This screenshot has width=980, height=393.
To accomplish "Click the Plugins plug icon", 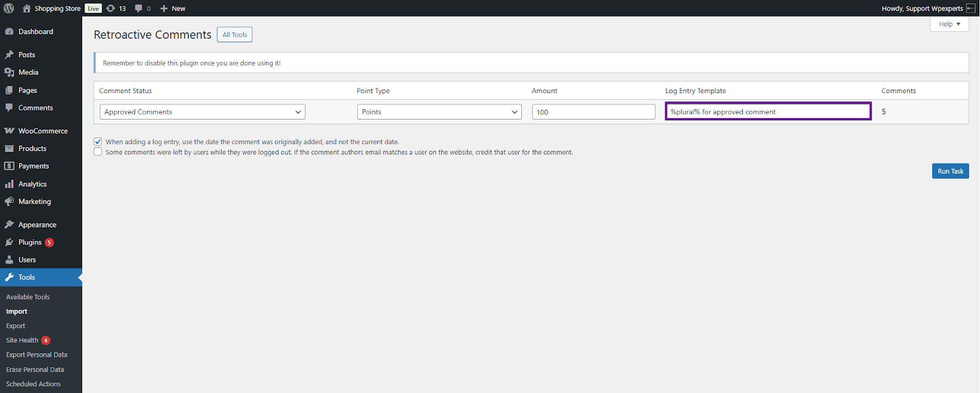I will (x=9, y=243).
